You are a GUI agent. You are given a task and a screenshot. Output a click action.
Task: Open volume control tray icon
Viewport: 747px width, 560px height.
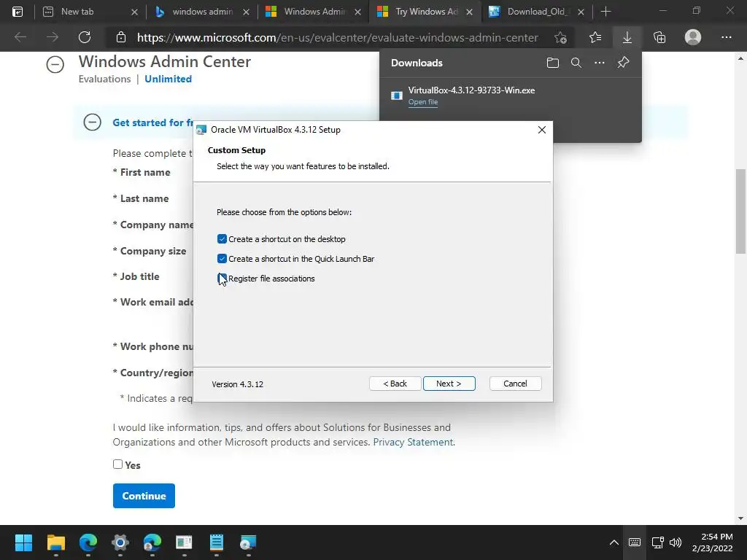point(675,542)
